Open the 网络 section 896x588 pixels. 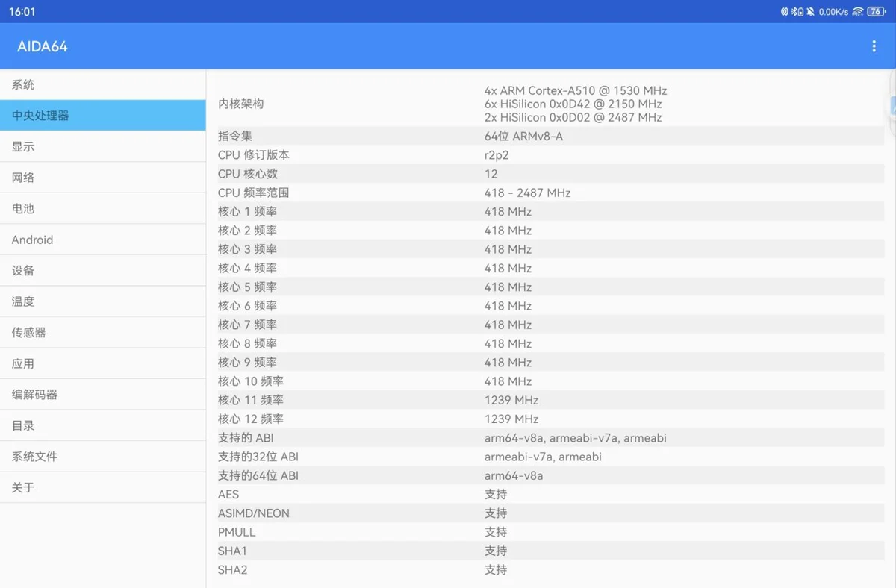(x=103, y=178)
